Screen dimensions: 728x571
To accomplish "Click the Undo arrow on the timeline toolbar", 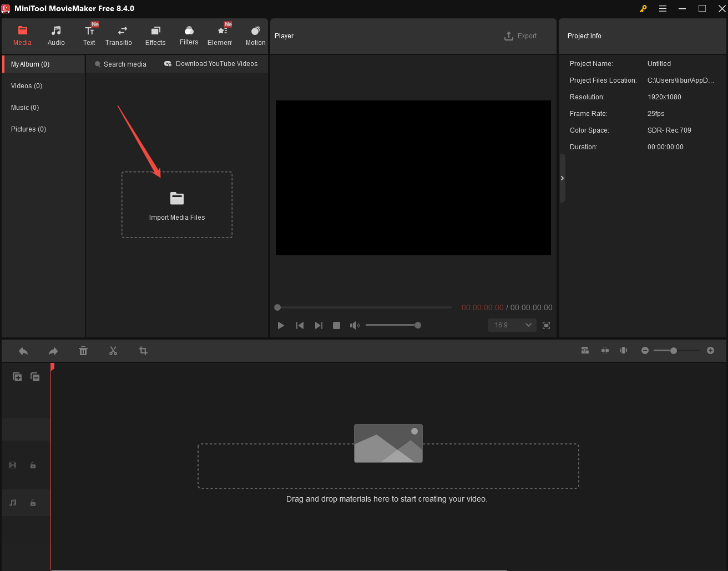I will pos(23,351).
